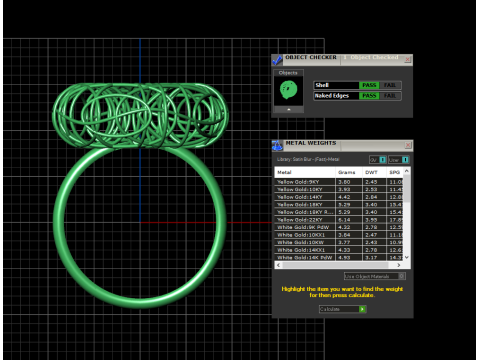
Task: Sort by the SPG column header
Action: click(x=395, y=172)
